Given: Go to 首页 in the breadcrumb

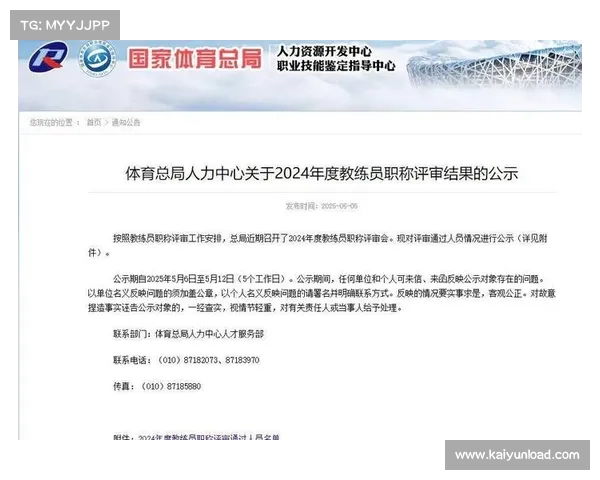Looking at the screenshot, I should pos(94,122).
